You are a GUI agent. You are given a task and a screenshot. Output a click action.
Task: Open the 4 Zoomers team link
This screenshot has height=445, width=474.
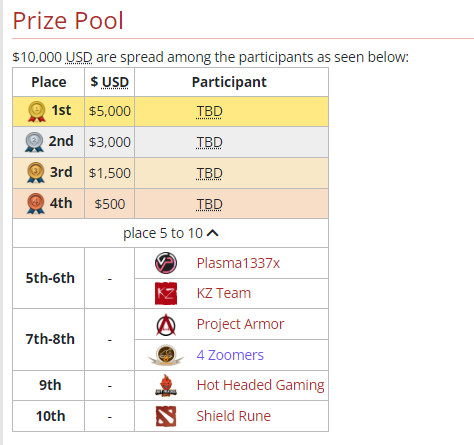coord(230,355)
